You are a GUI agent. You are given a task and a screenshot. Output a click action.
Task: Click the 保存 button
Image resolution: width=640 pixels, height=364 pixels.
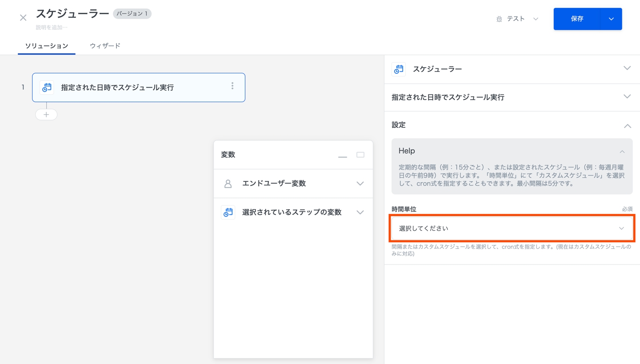point(577,19)
